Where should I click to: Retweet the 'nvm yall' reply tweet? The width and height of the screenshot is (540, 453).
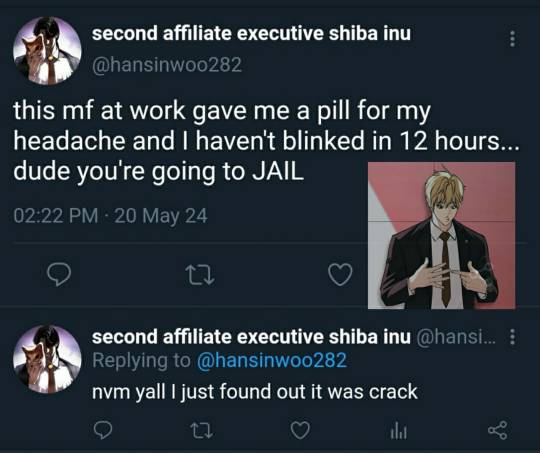coord(201,431)
